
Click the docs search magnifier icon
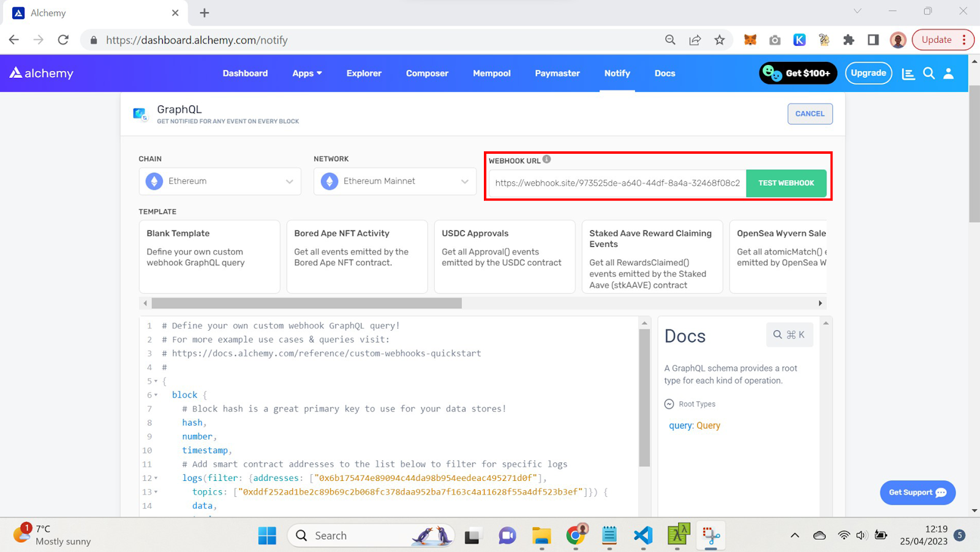777,335
